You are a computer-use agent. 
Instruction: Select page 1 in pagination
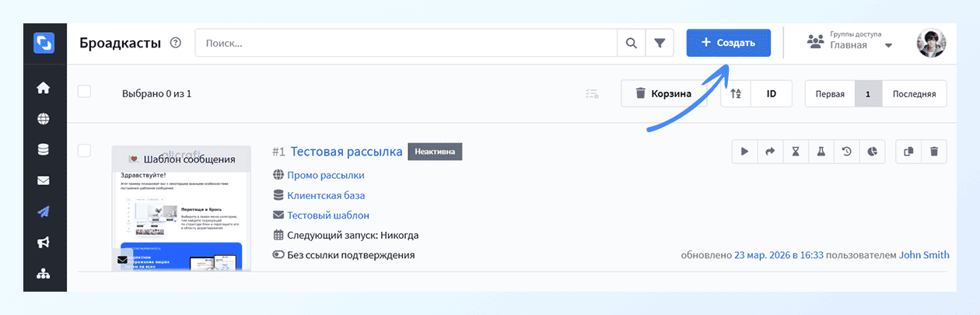point(868,93)
